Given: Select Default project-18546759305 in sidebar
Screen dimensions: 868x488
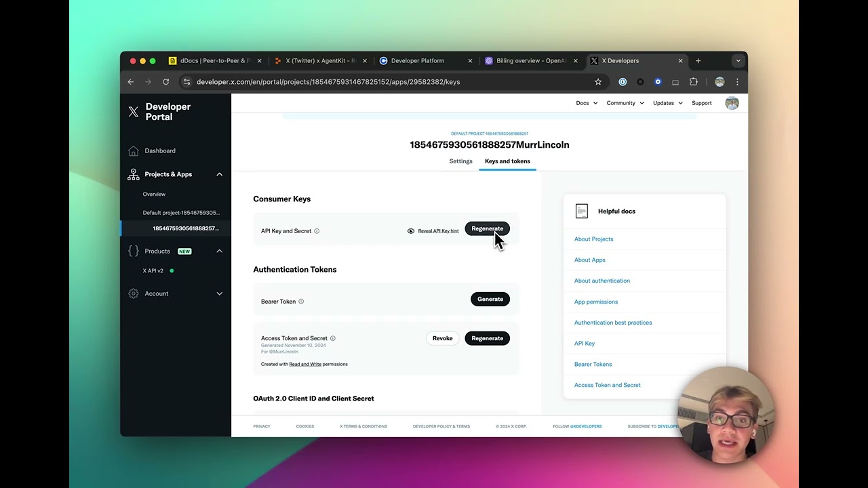Looking at the screenshot, I should tap(181, 213).
